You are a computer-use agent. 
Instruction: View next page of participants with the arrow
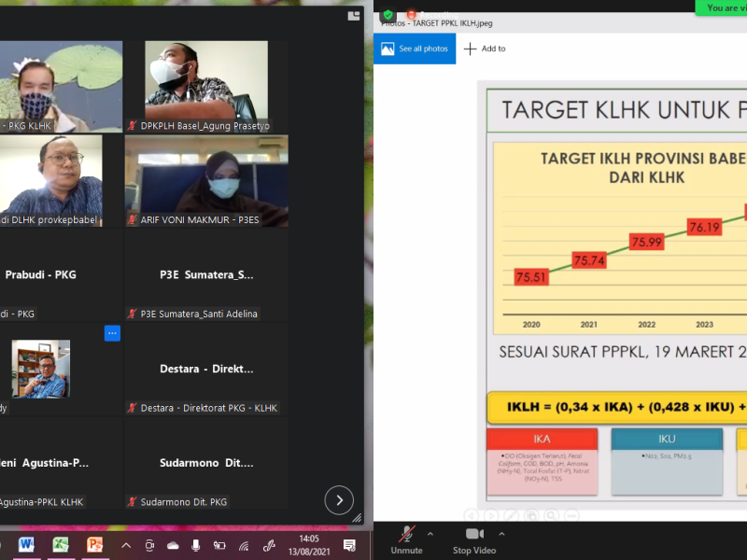click(x=339, y=500)
